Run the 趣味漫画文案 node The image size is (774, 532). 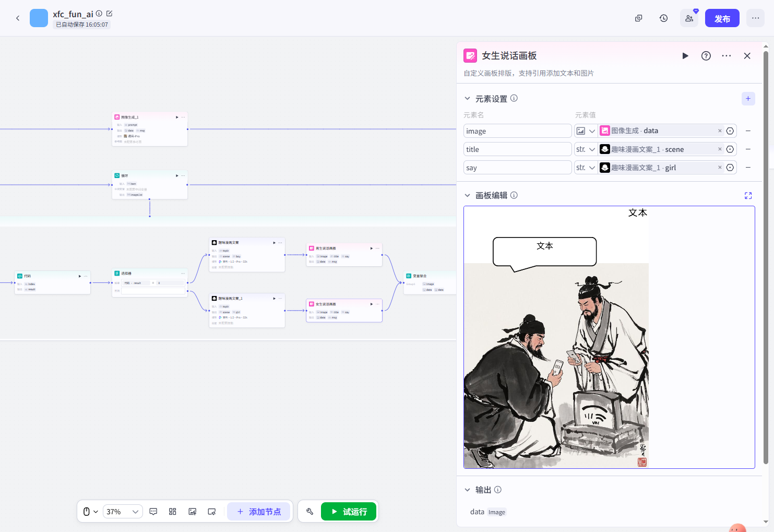pos(274,243)
